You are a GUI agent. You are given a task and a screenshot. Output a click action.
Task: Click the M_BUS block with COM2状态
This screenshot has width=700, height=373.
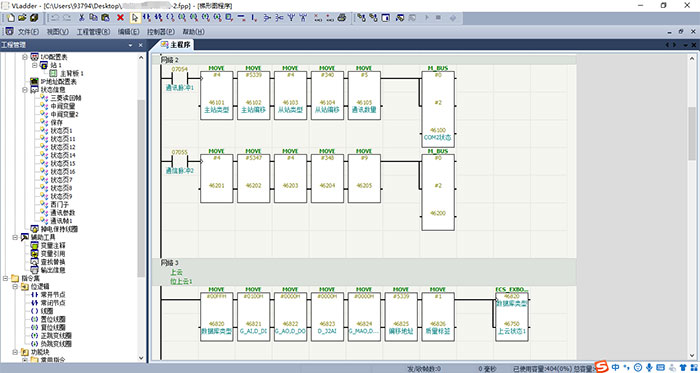[438, 107]
